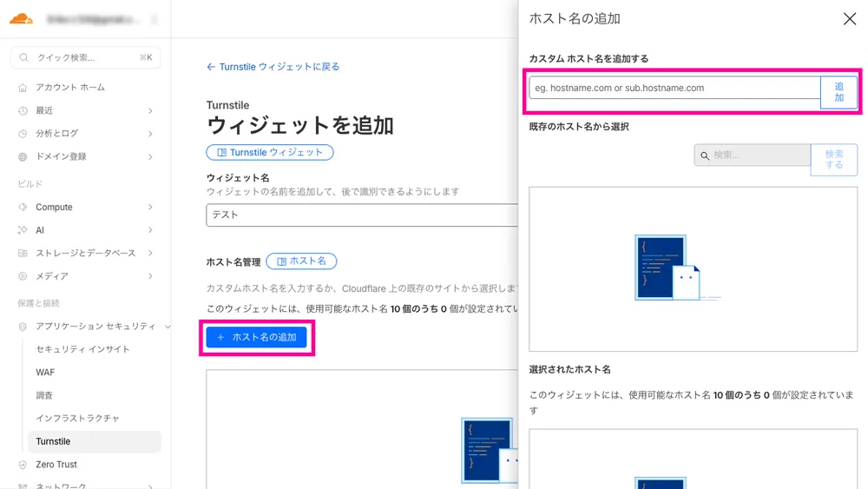Click the clock icon beside 最近
Viewport: 868px width, 489px height.
pyautogui.click(x=23, y=111)
